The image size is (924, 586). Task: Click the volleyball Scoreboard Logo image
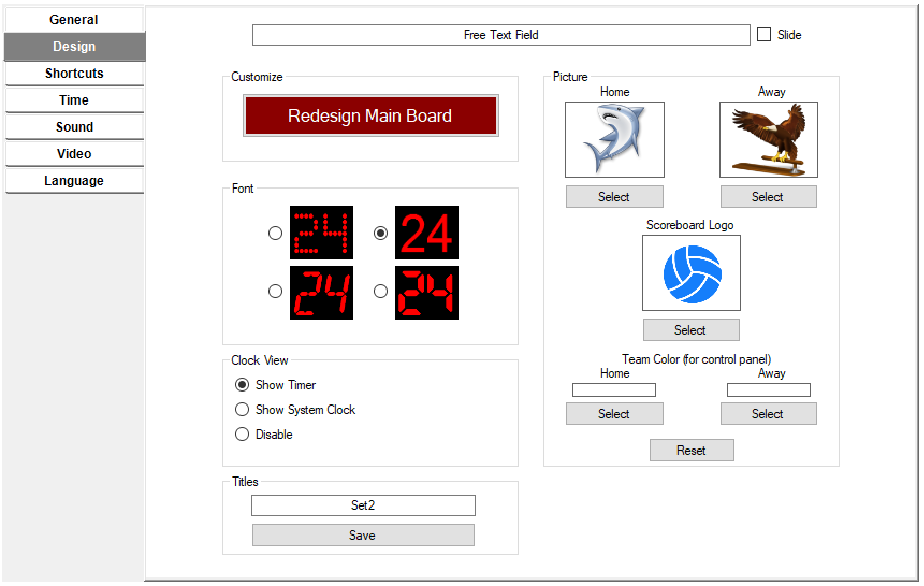click(x=691, y=273)
